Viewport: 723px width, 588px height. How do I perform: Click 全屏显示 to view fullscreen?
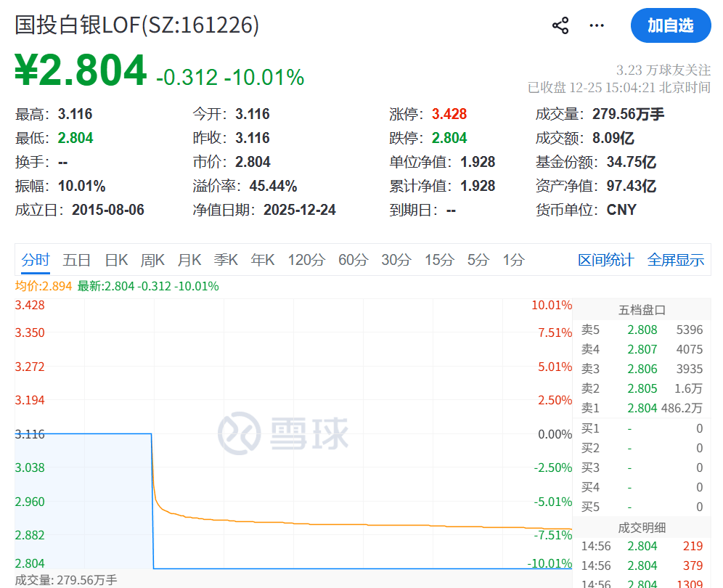click(x=675, y=260)
